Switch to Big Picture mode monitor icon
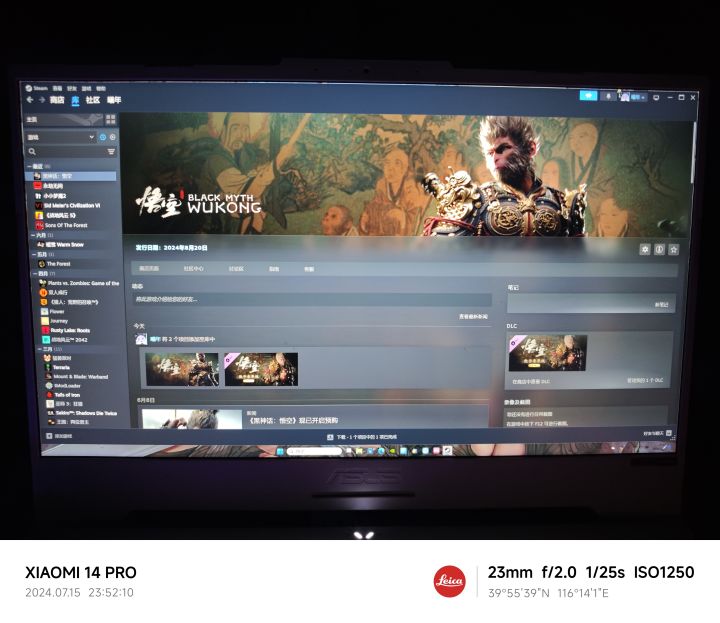Viewport: 720px width, 623px height. click(x=656, y=97)
